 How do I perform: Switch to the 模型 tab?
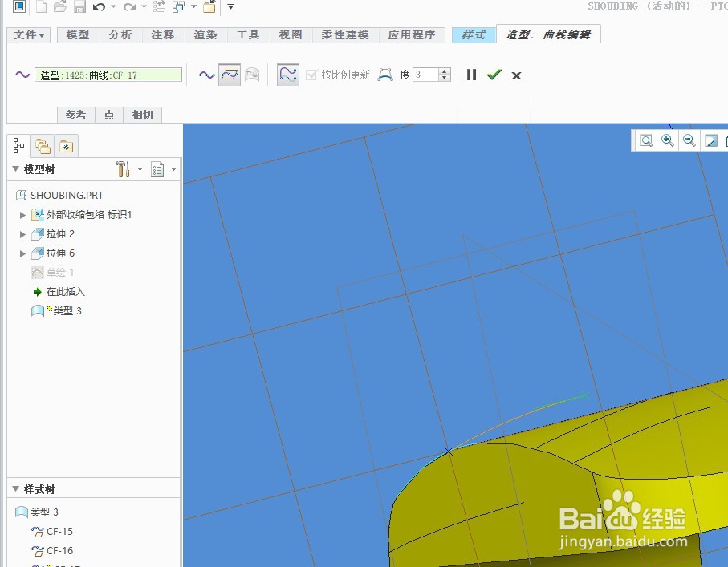78,34
